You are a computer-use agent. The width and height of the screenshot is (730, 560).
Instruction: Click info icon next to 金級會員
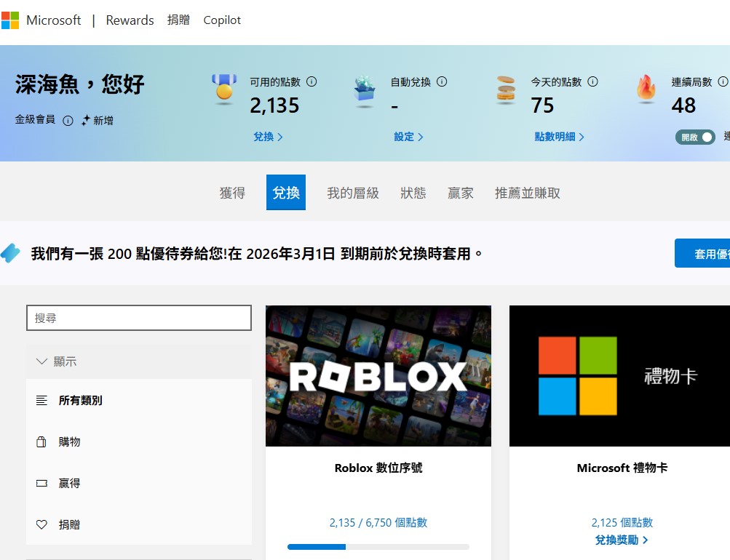click(x=68, y=121)
